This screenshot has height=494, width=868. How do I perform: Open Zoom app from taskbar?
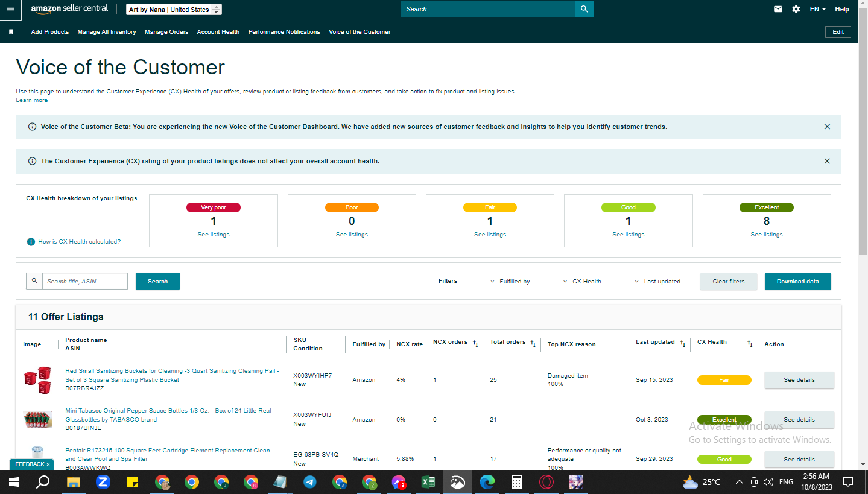103,482
